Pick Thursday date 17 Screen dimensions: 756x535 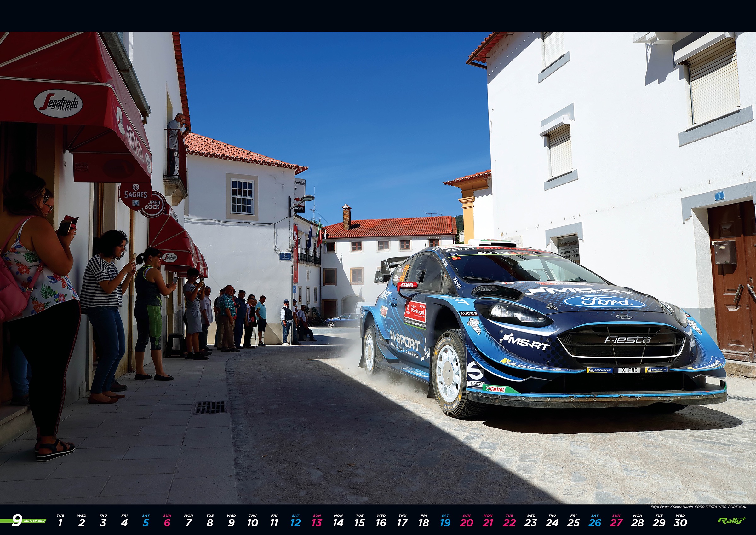[x=403, y=522]
